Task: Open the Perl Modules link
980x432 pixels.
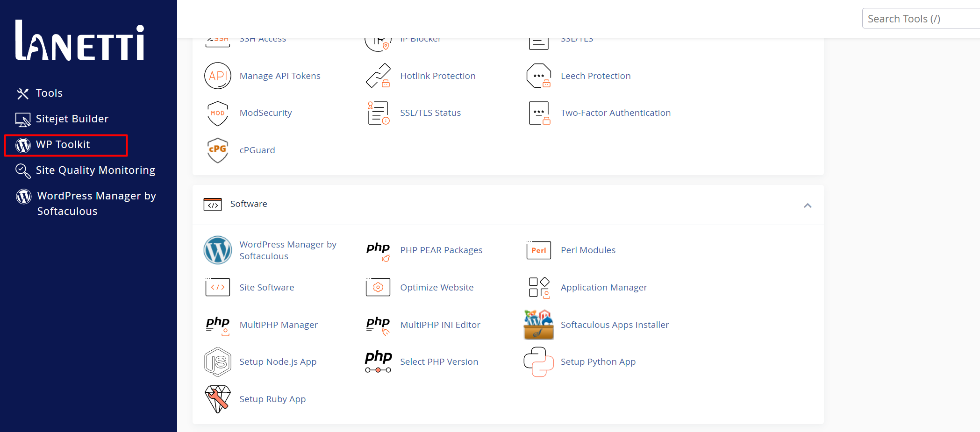Action: click(588, 250)
